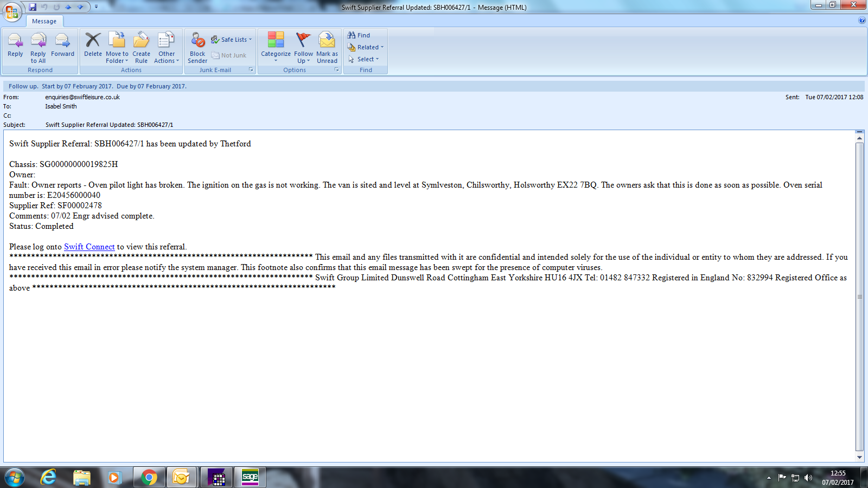868x488 pixels.
Task: Click the Chassis number line
Action: coord(63,164)
